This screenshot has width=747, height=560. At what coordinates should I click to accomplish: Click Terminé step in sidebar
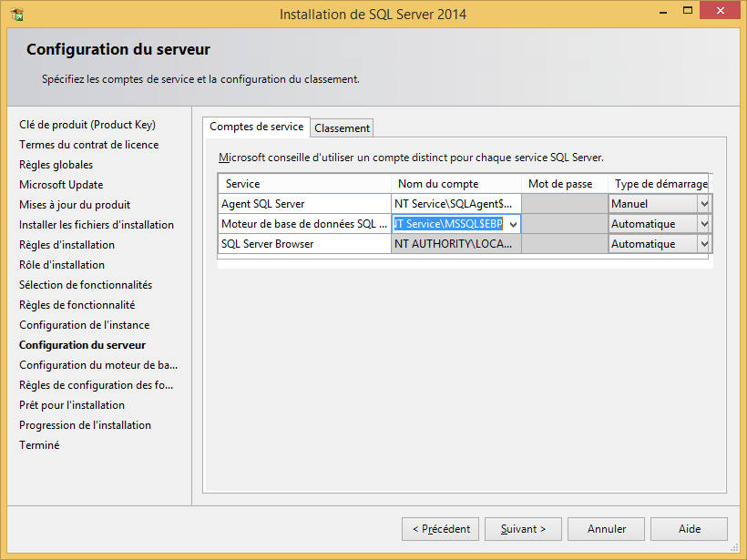click(39, 444)
